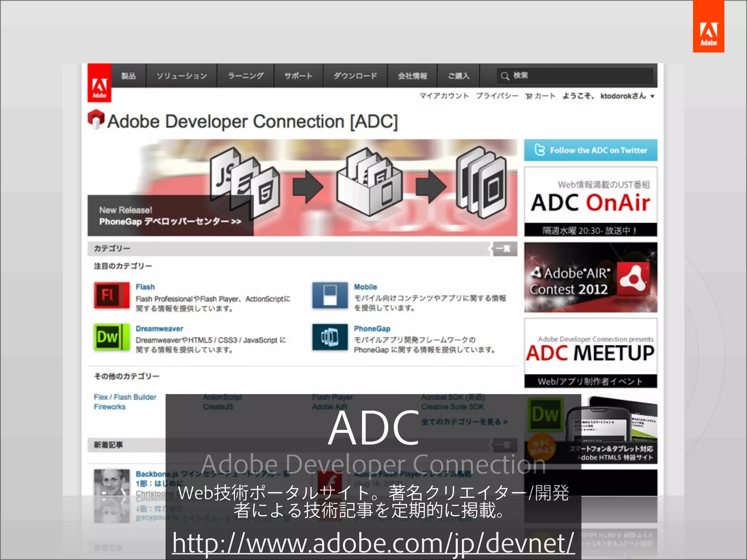Open the ラーニング menu

[x=245, y=76]
